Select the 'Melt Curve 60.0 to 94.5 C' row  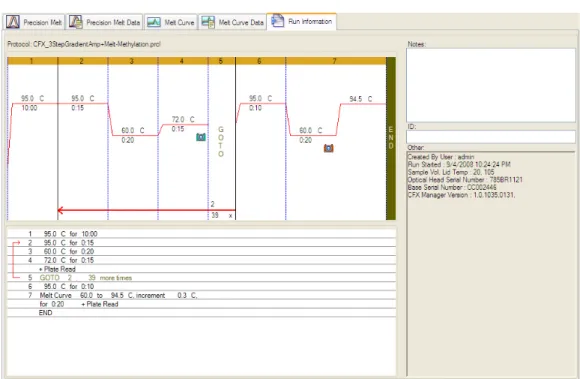[x=201, y=295]
